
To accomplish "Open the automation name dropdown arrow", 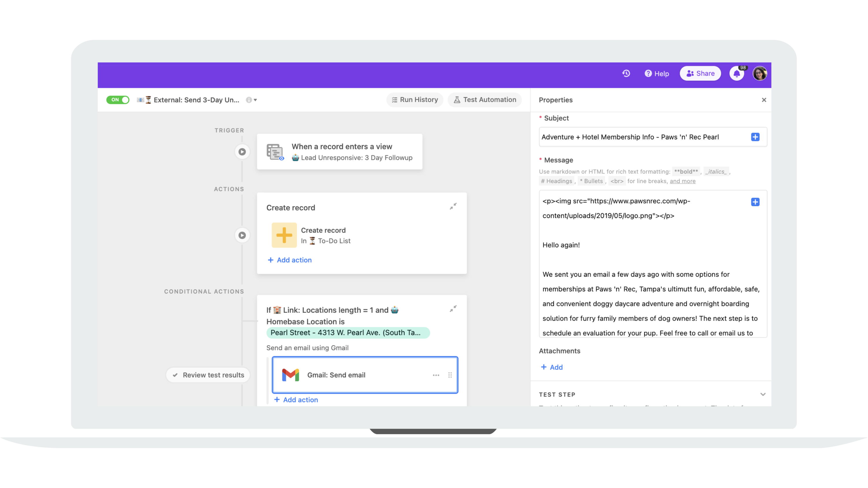I will point(255,100).
